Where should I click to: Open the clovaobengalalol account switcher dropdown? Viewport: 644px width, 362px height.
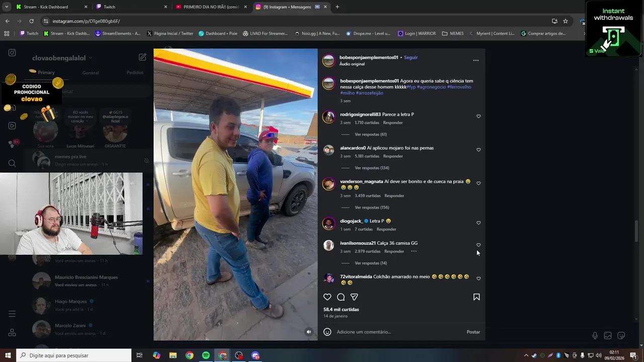pyautogui.click(x=62, y=58)
